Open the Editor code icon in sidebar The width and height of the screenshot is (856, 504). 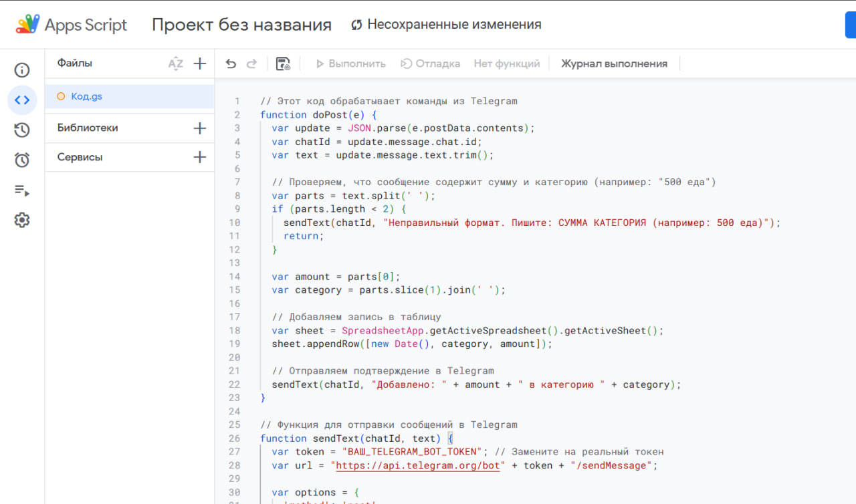pos(22,100)
